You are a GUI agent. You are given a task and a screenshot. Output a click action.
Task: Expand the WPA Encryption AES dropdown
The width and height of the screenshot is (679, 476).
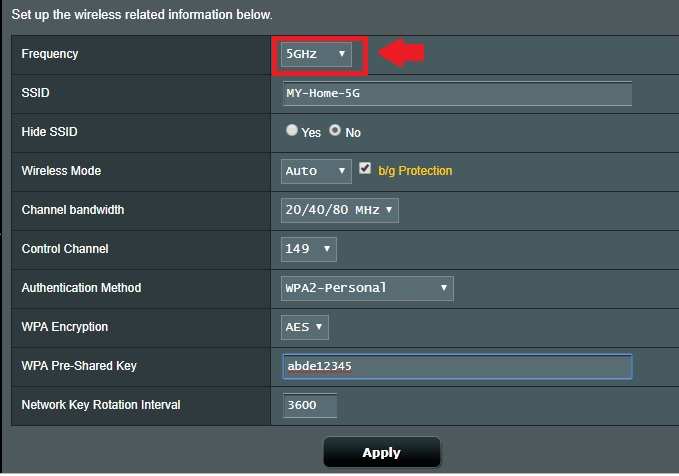pos(305,327)
